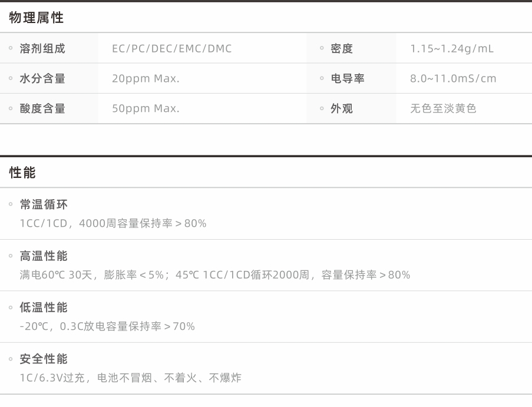The image size is (532, 407).
Task: Click the 溶剂组成 label
Action: [42, 49]
